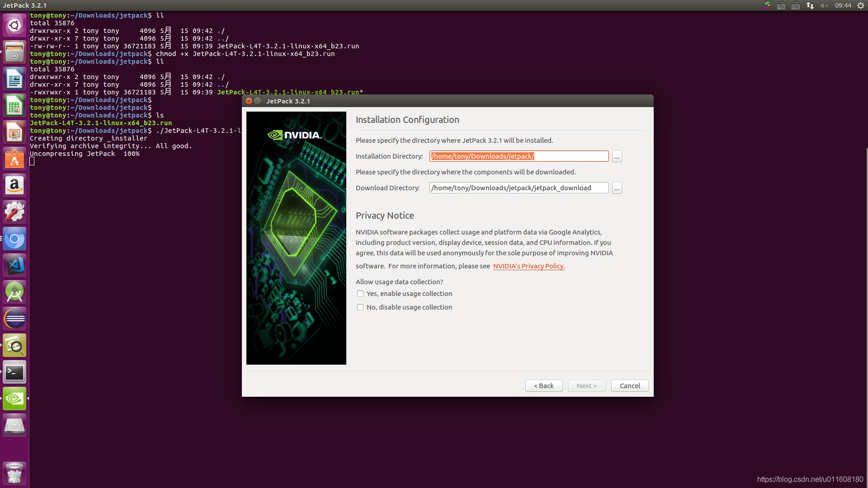Click terminal chmod +x command line
Viewport: 868px width, 488px height.
click(x=182, y=54)
